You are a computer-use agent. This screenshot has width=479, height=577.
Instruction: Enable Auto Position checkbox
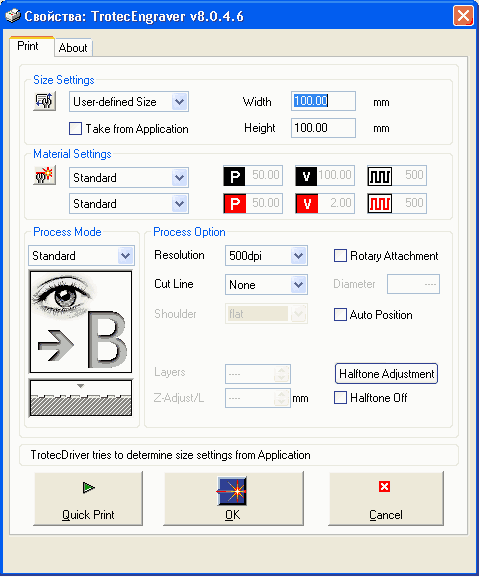pos(340,315)
